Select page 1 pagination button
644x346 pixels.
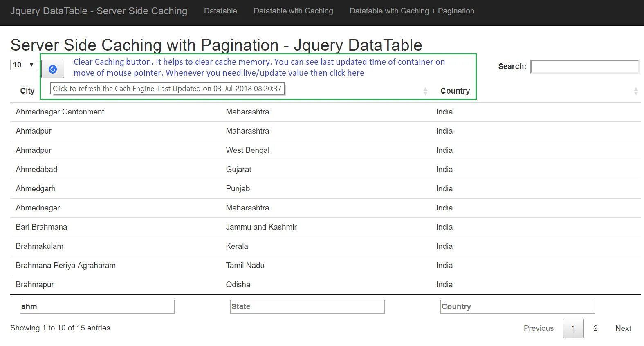[573, 328]
